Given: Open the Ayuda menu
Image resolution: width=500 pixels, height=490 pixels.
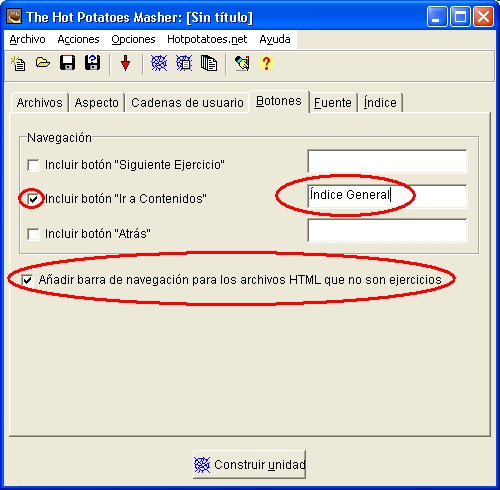Looking at the screenshot, I should 275,39.
